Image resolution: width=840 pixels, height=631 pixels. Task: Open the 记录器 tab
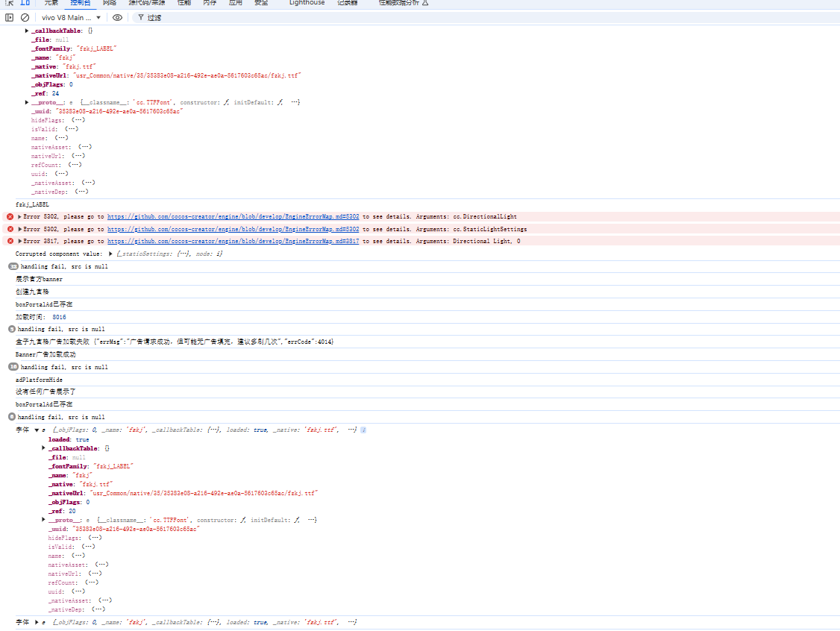pos(347,3)
